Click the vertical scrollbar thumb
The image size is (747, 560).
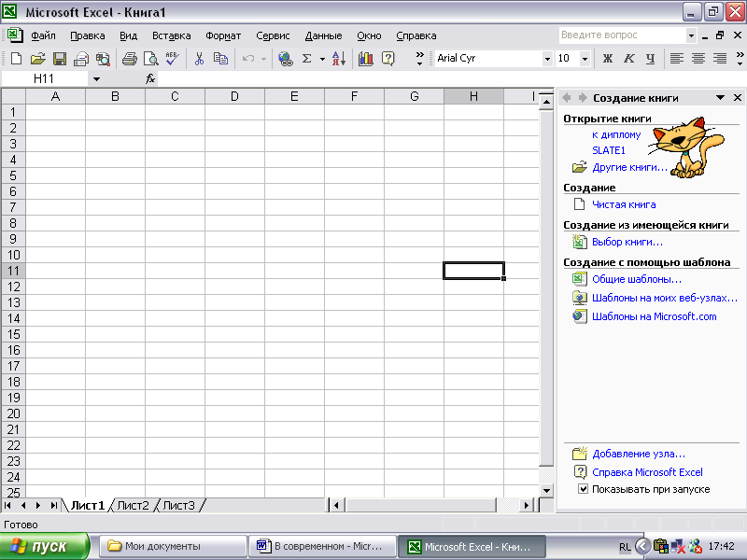click(x=546, y=287)
